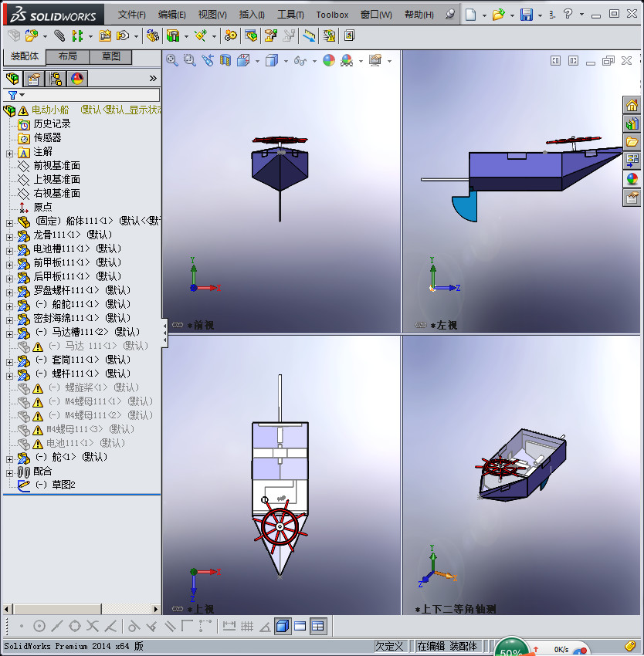Image resolution: width=644 pixels, height=656 pixels.
Task: Click the Reference Geometry icon
Action: (x=201, y=36)
